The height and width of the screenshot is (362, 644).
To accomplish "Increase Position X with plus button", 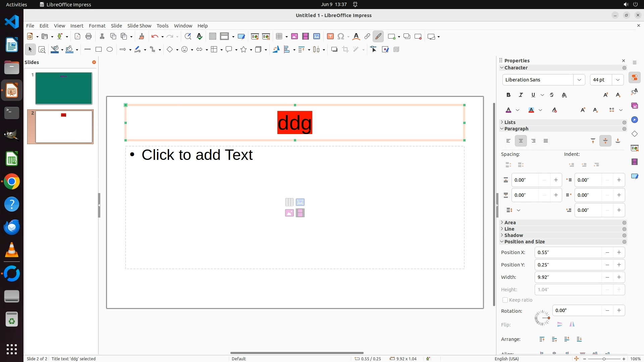I will 619,252.
